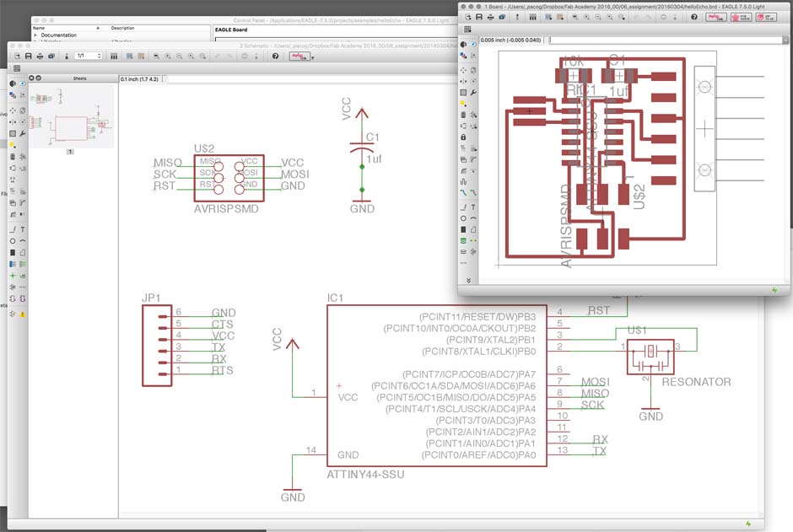Select the Show (eye) tool in Board palette
The image size is (793, 532).
pos(473,45)
